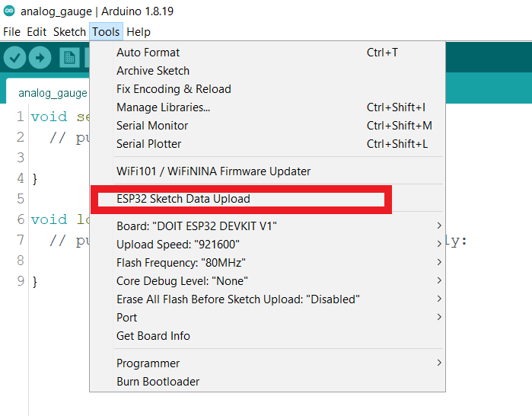Expand the Board submenu arrow

coord(438,226)
